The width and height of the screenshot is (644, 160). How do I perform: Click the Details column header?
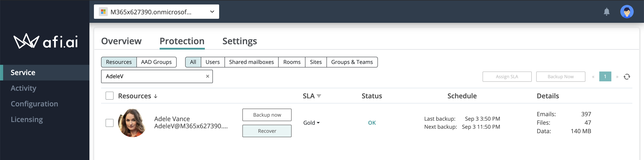[x=547, y=96]
